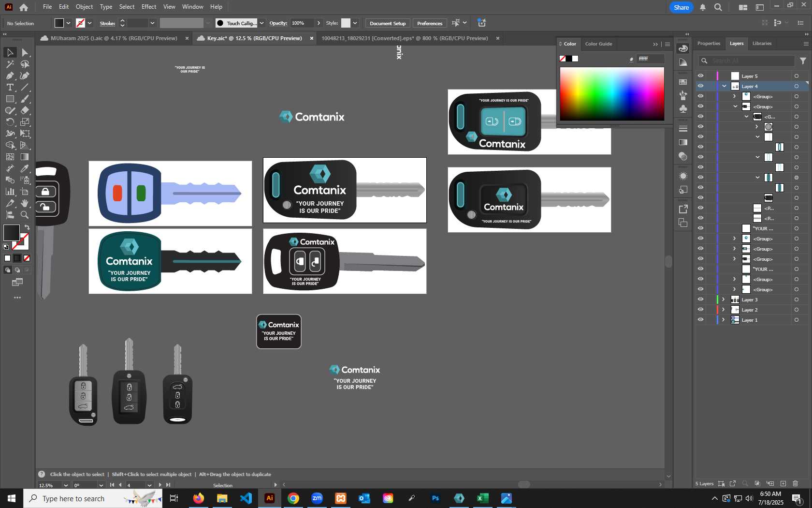Hide Layer 3 visibility eye
This screenshot has width=812, height=508.
700,299
